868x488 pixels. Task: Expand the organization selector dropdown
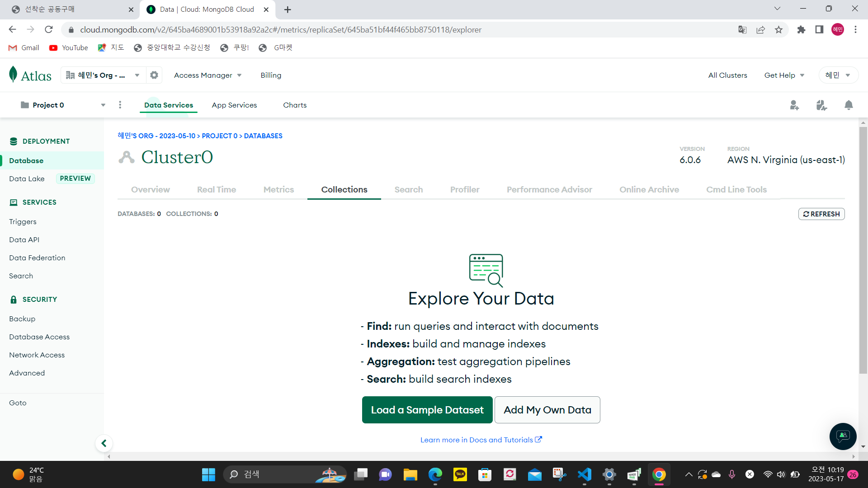[103, 75]
